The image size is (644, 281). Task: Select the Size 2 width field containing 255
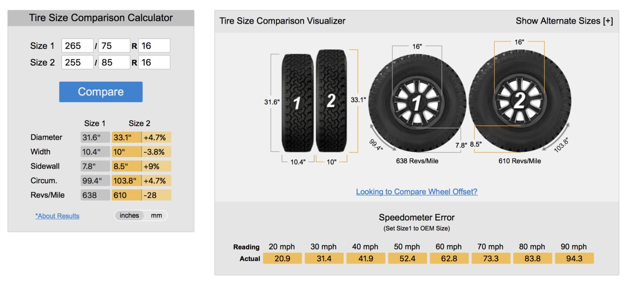(x=78, y=62)
